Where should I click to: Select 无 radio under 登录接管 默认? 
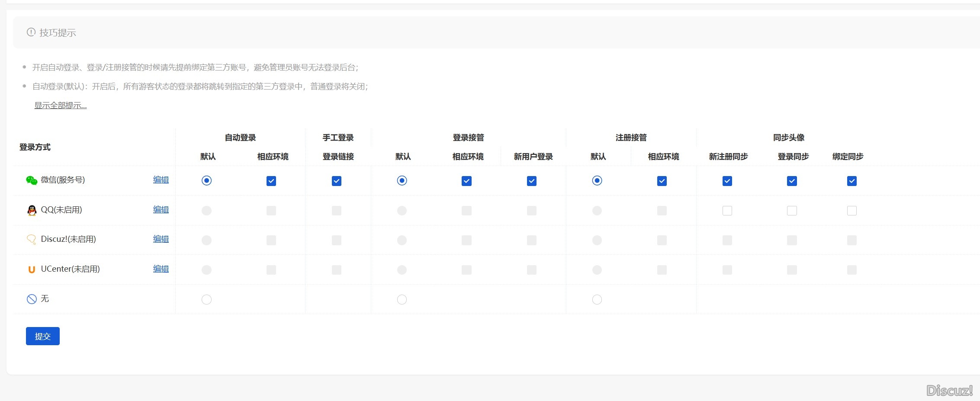(x=402, y=299)
